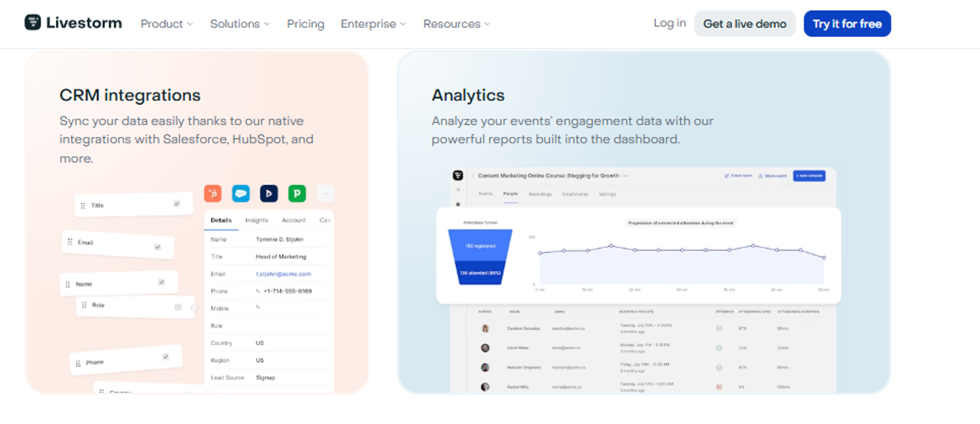
Task: Click the Event room link
Action: tap(738, 176)
